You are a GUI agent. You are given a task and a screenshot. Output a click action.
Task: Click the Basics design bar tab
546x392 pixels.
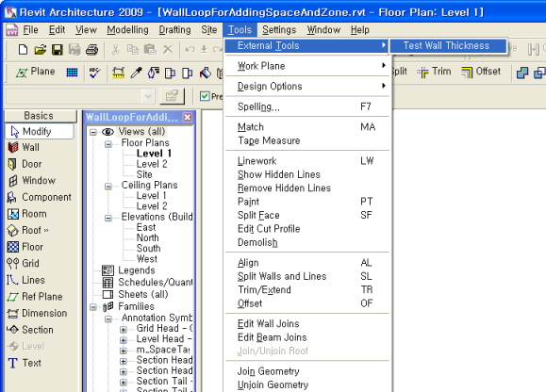click(x=41, y=116)
